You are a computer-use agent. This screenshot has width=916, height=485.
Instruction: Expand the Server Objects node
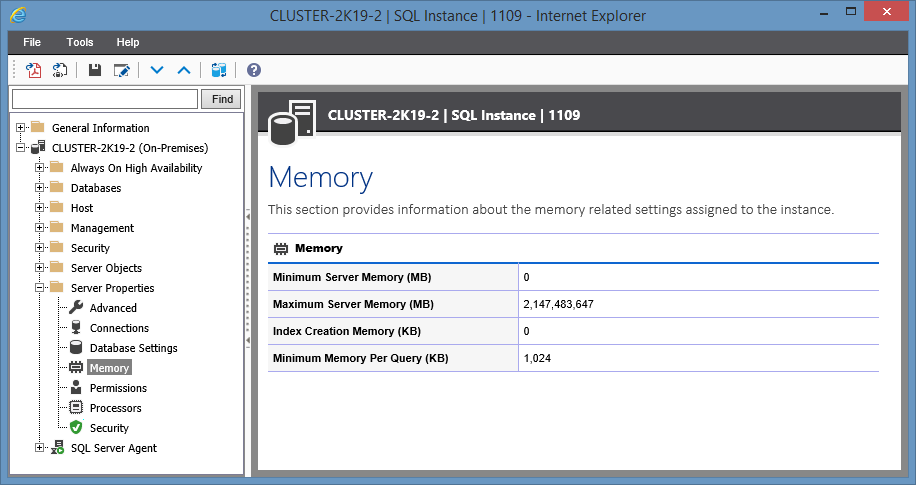[39, 268]
